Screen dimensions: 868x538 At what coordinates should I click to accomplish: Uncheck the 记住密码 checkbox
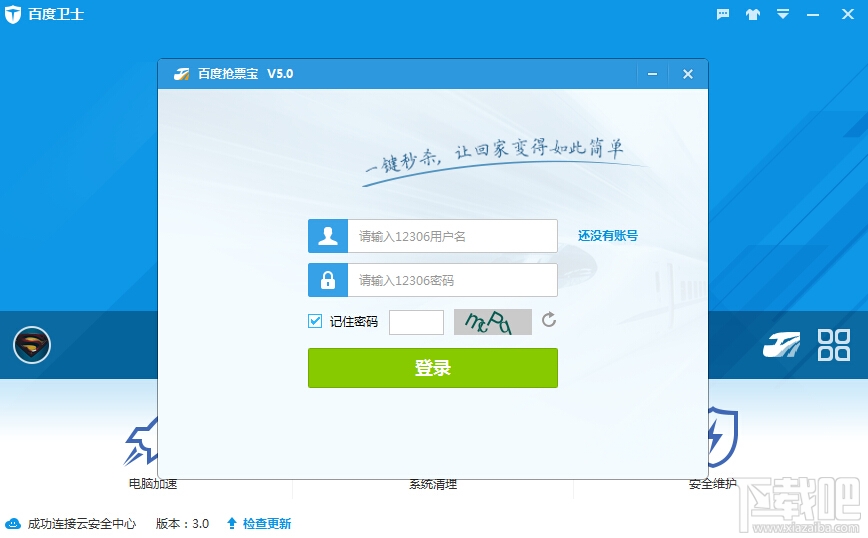pyautogui.click(x=315, y=321)
